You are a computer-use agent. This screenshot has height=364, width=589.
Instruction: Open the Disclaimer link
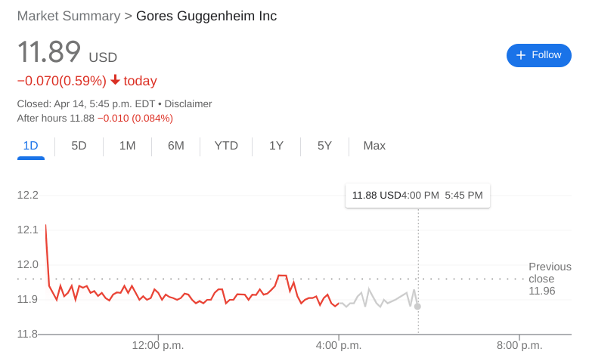[x=188, y=103]
